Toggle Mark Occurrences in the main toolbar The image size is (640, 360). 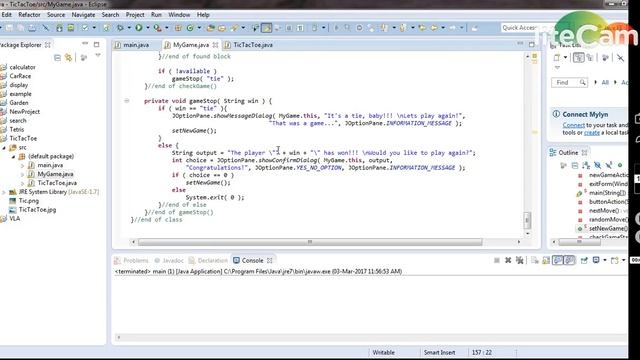[x=266, y=28]
